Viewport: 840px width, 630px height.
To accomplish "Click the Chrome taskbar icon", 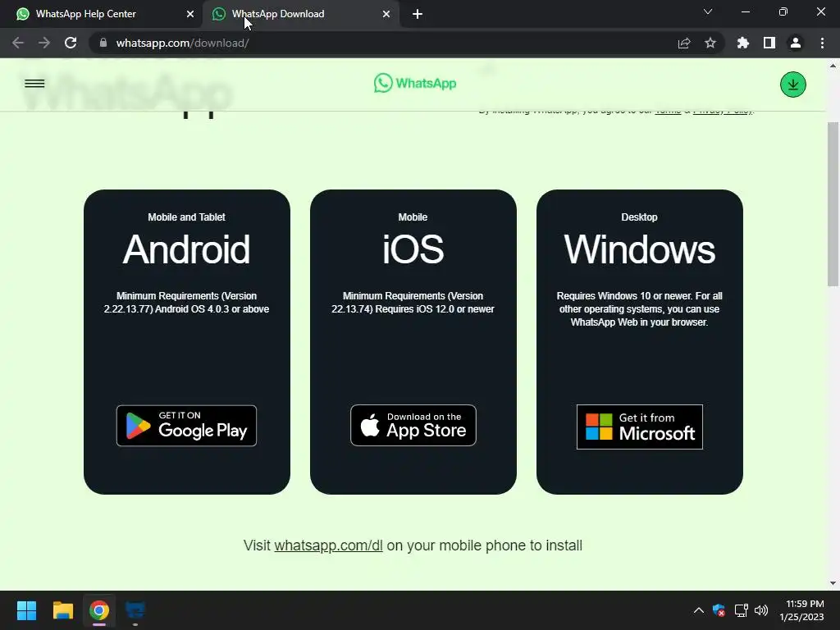I will tap(99, 610).
